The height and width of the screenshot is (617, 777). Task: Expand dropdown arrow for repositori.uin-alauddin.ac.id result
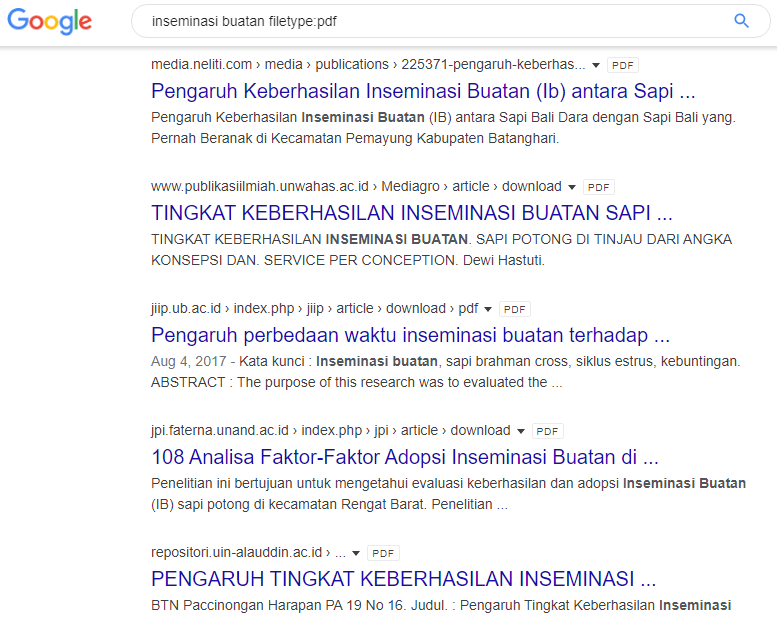[x=357, y=553]
